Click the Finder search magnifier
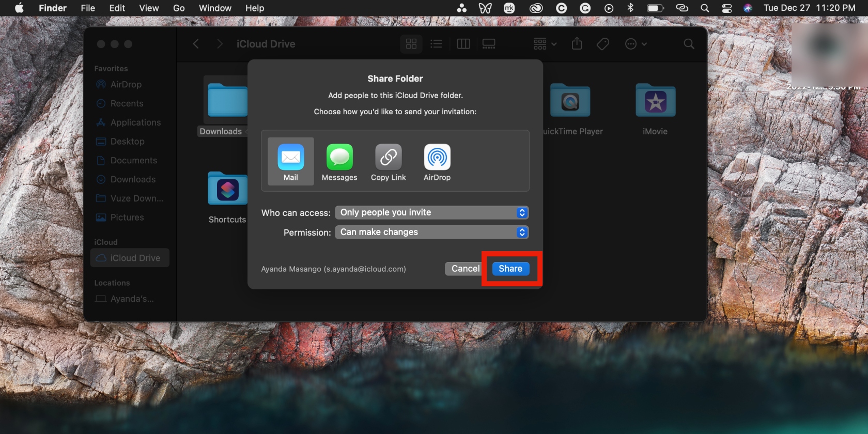Image resolution: width=868 pixels, height=434 pixels. [x=689, y=44]
